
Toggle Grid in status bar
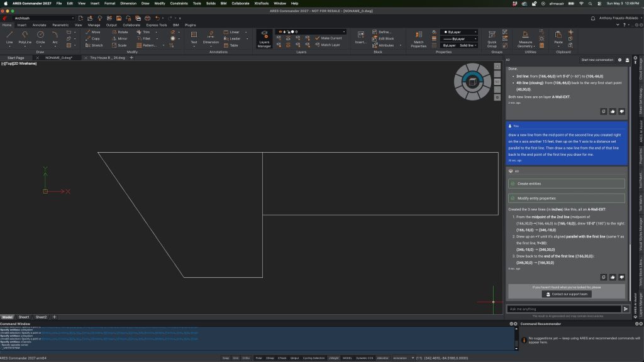(x=235, y=358)
